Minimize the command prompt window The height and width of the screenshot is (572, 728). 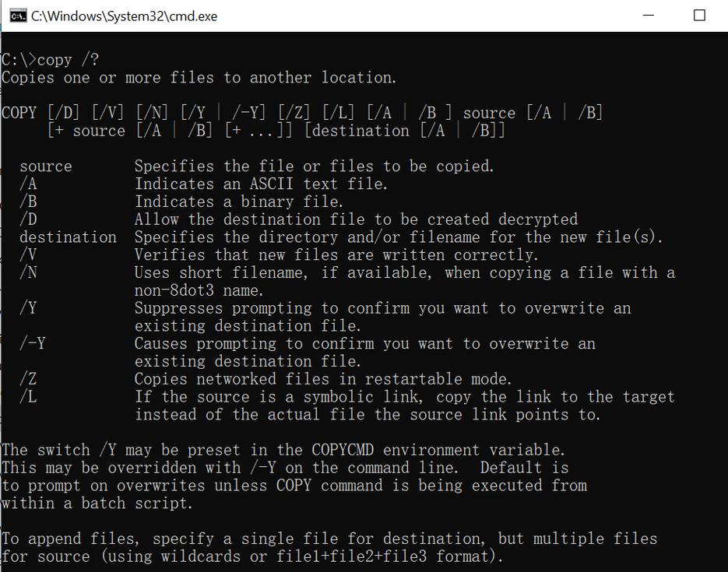[x=649, y=16]
